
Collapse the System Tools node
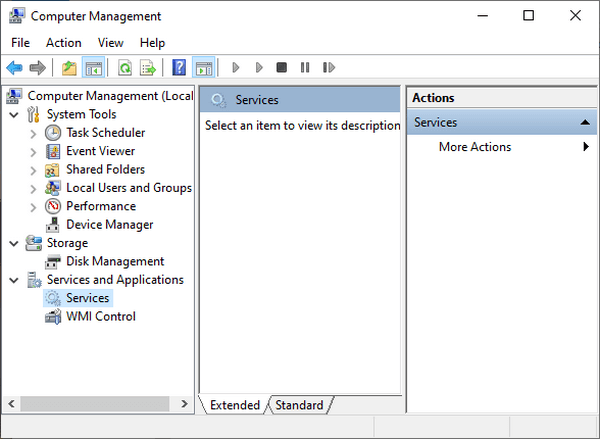[x=14, y=114]
